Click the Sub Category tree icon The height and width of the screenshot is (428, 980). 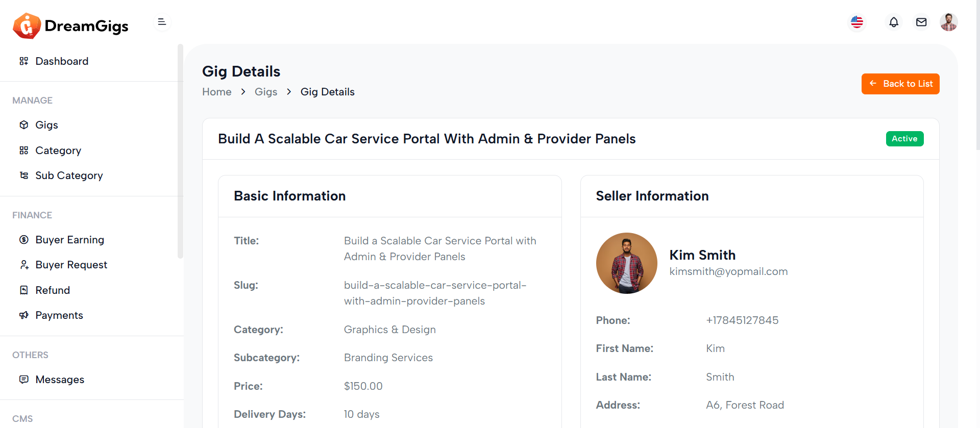[24, 175]
